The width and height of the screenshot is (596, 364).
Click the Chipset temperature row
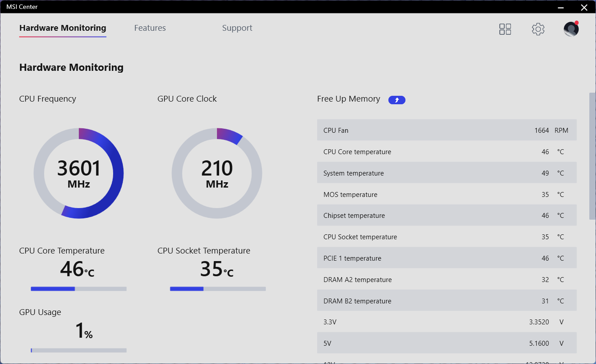tap(446, 216)
